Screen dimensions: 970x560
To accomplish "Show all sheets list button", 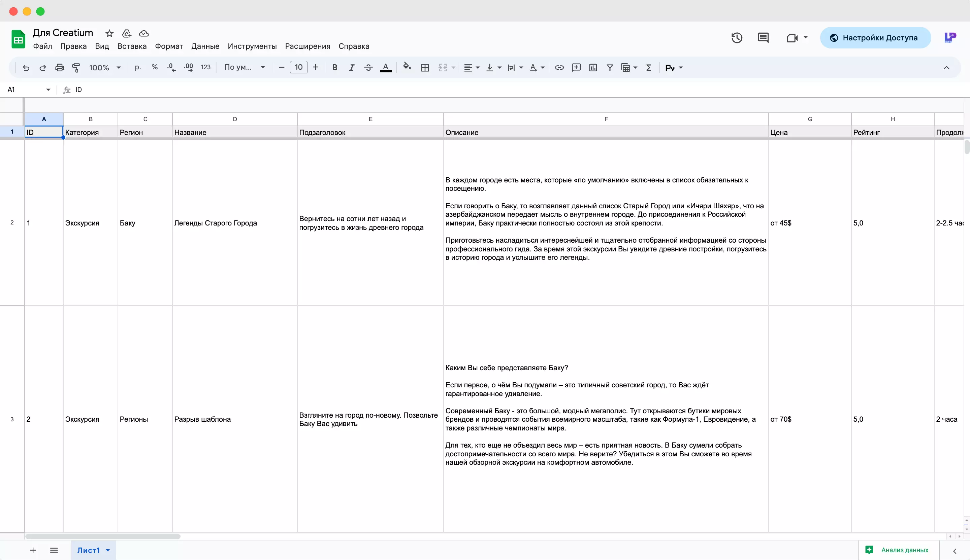I will pos(54,550).
